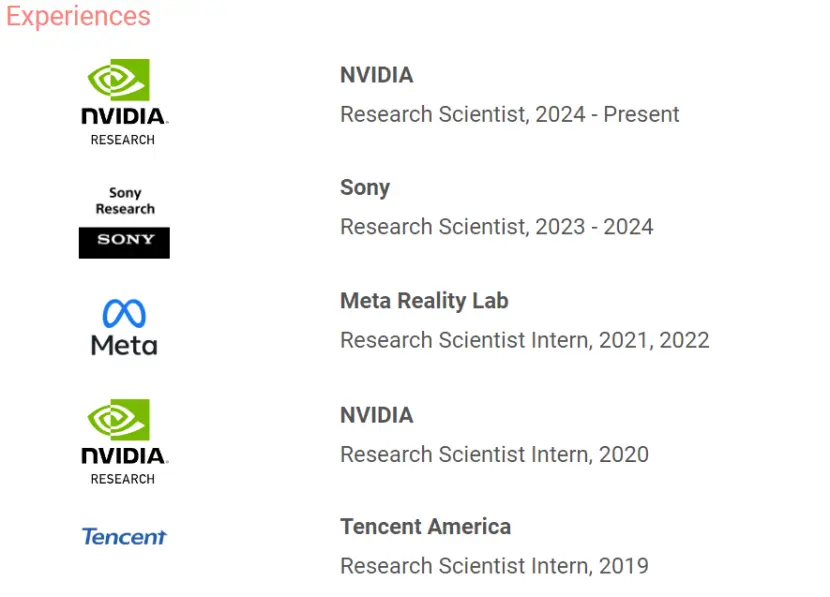The width and height of the screenshot is (830, 597).
Task: Open the bold Sony company title
Action: 364,188
